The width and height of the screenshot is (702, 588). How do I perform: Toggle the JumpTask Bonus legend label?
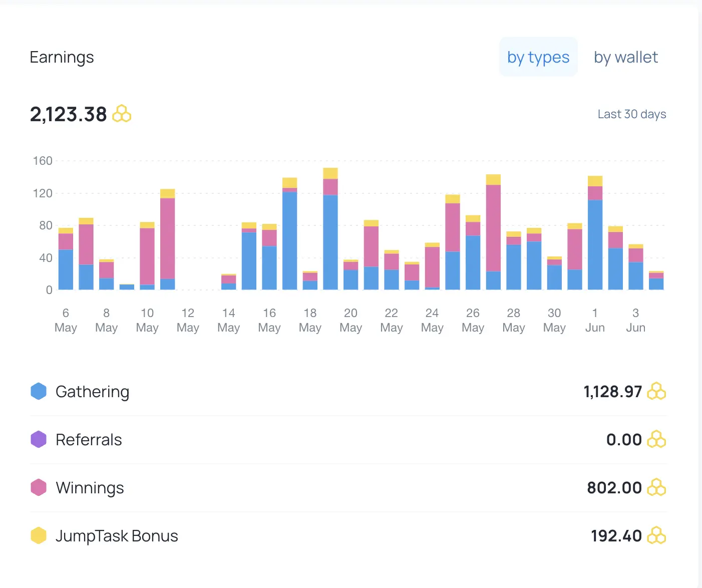point(117,536)
